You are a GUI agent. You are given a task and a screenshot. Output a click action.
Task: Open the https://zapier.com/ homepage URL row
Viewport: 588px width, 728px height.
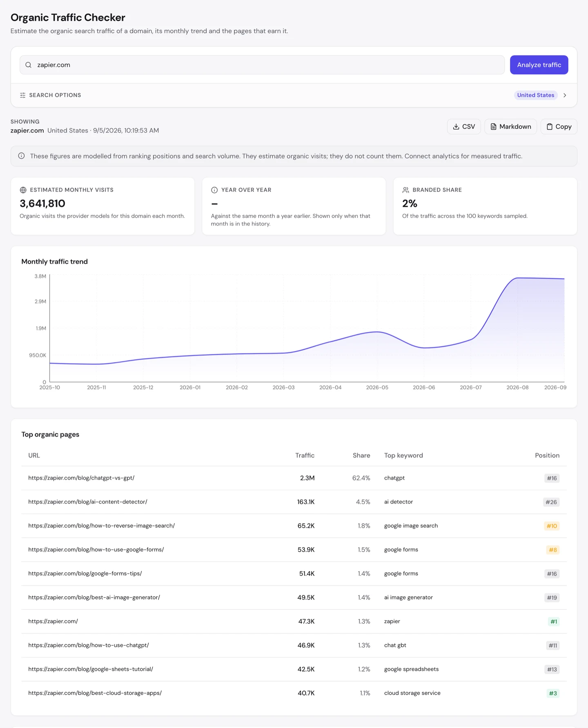[53, 621]
